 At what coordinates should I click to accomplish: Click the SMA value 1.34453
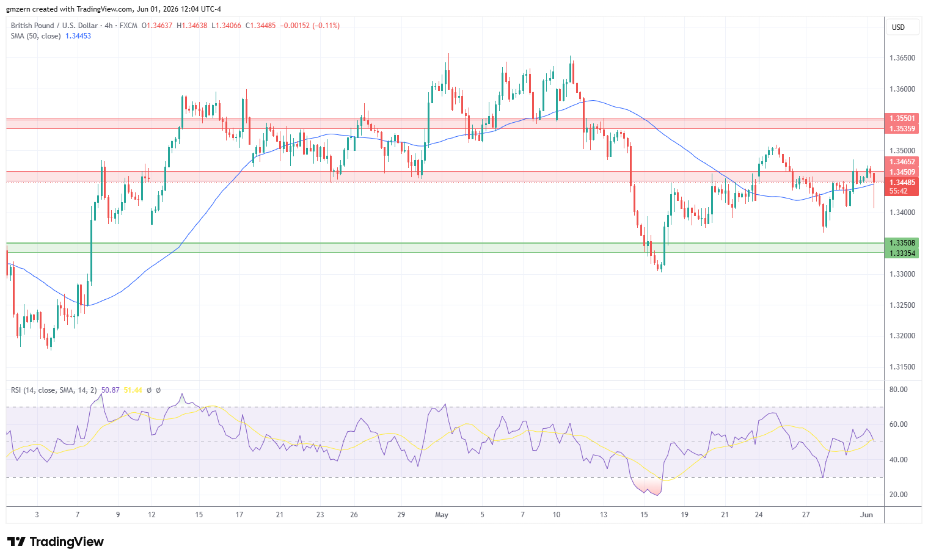pos(78,36)
